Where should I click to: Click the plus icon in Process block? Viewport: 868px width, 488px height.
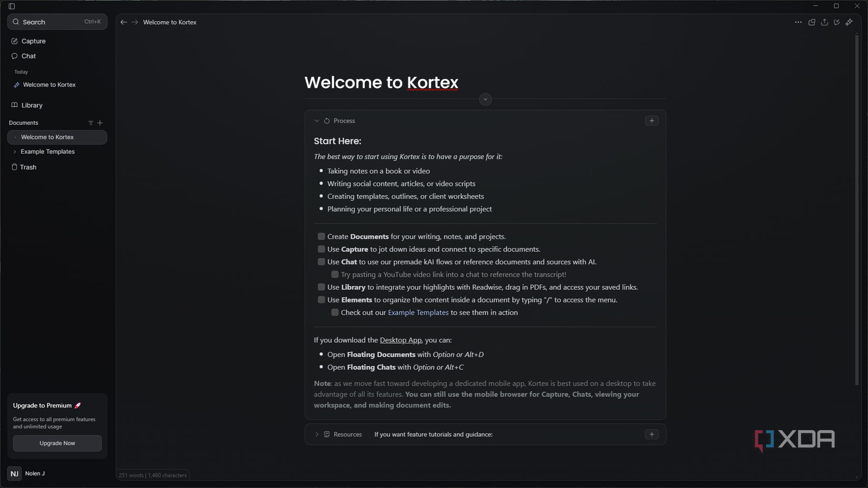[651, 121]
